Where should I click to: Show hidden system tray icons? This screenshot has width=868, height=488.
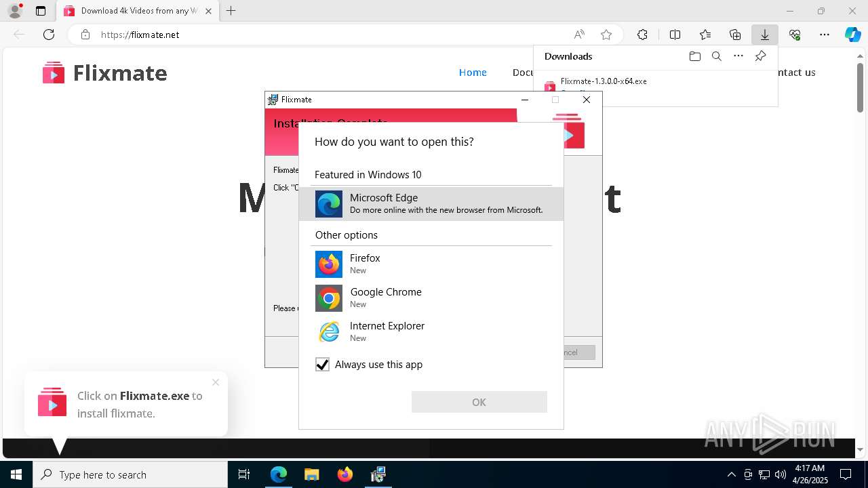(x=731, y=474)
